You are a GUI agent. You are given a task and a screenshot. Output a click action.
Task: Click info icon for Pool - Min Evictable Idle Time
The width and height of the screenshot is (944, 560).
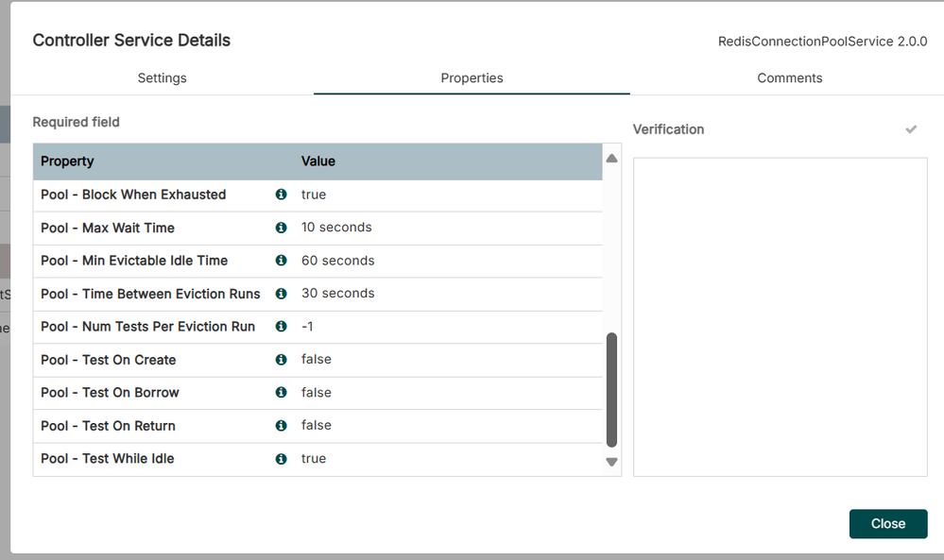point(281,261)
